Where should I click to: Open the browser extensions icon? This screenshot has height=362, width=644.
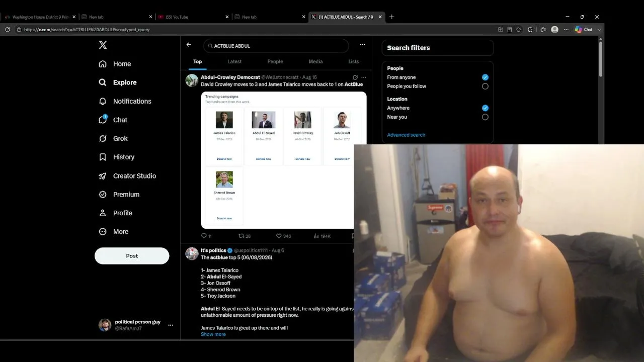click(530, 30)
